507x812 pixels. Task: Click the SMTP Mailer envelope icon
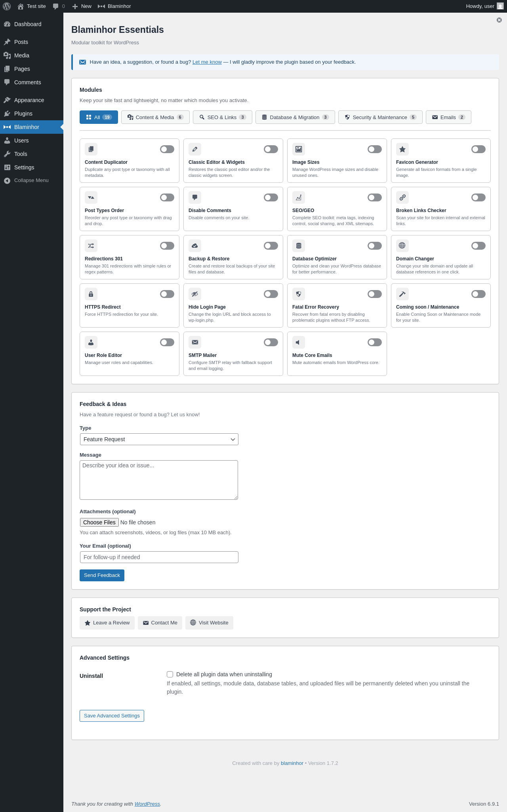(x=195, y=342)
